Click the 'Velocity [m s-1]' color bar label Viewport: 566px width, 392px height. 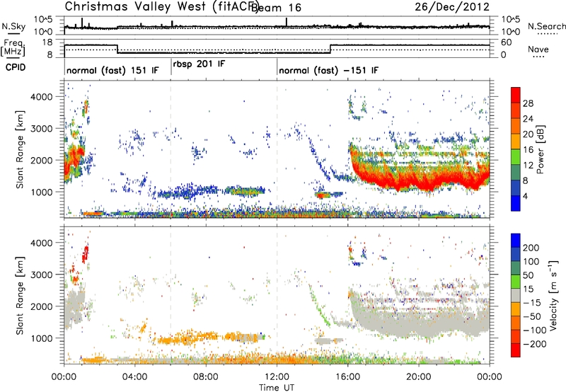[x=553, y=295]
